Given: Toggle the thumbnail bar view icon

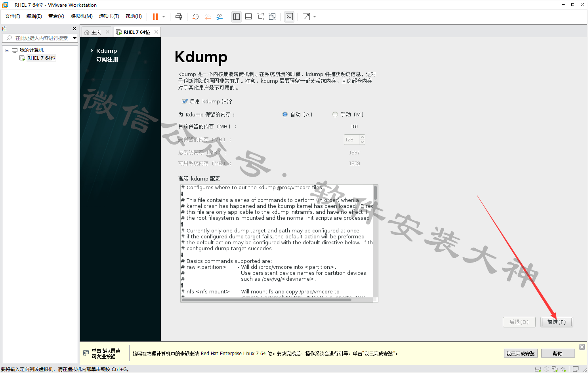Looking at the screenshot, I should (248, 17).
